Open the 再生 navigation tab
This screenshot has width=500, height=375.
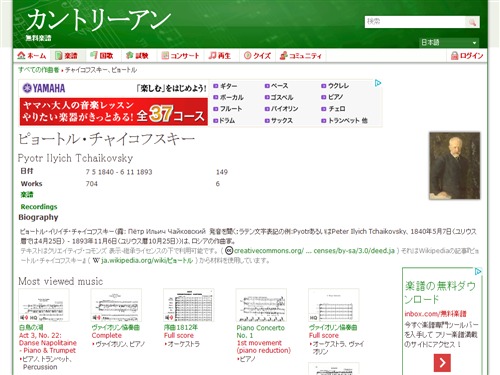pyautogui.click(x=220, y=56)
